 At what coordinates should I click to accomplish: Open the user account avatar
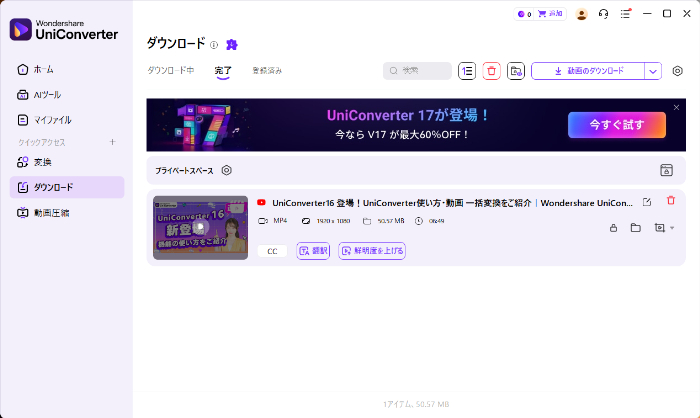coord(581,14)
